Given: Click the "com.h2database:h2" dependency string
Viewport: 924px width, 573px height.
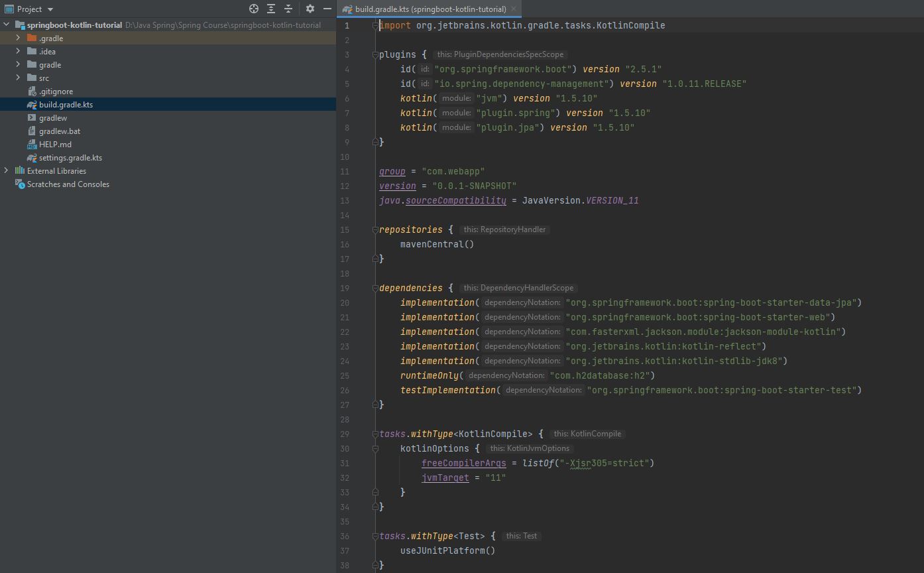Looking at the screenshot, I should (x=600, y=375).
